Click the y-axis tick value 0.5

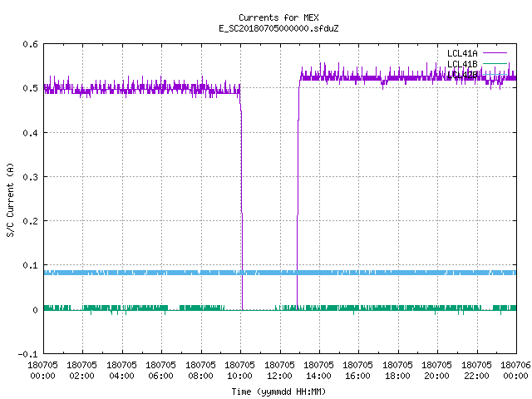point(30,88)
